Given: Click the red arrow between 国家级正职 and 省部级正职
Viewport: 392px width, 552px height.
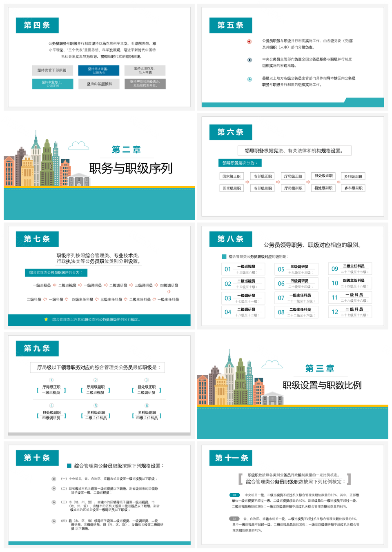Looking at the screenshot, I should click(x=247, y=182).
